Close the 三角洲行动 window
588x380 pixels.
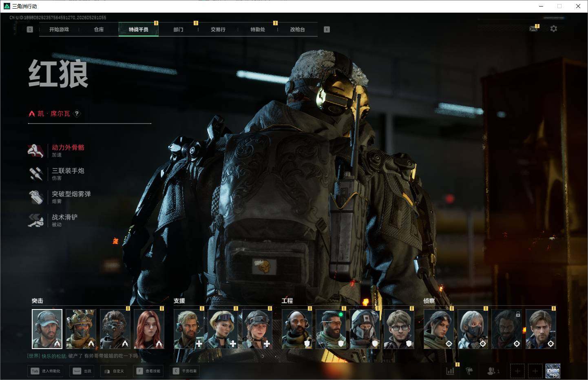click(578, 6)
